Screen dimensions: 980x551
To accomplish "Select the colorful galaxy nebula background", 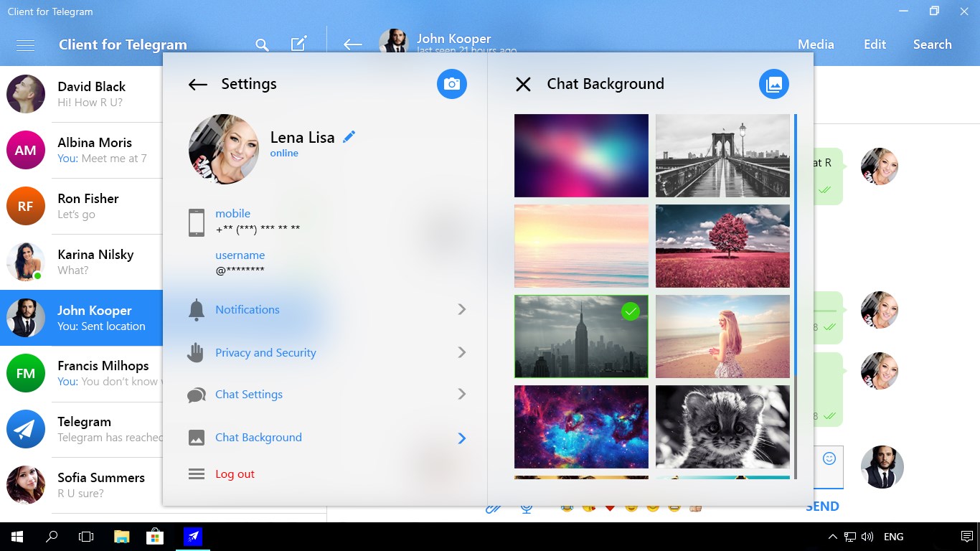I will tap(581, 427).
